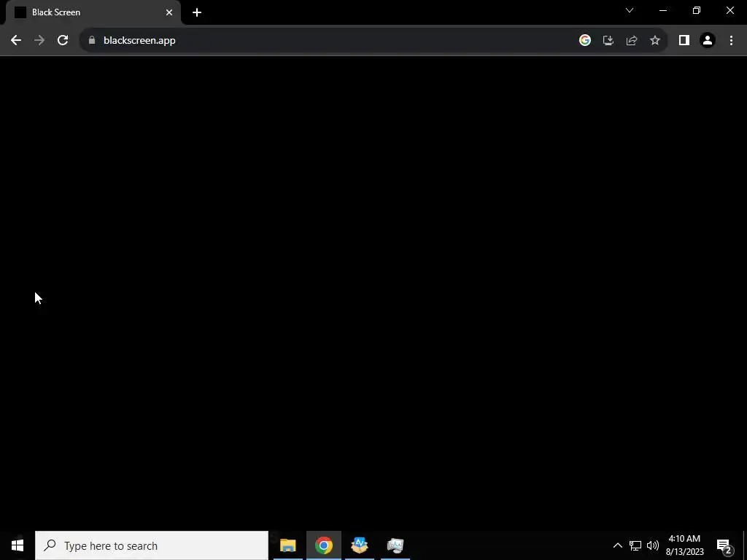Restore down the Chrome window

pyautogui.click(x=697, y=10)
